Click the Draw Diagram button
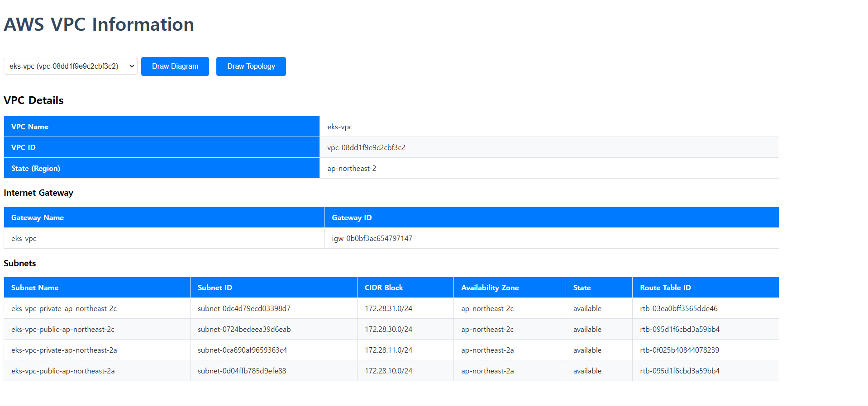The width and height of the screenshot is (868, 406). pos(175,66)
